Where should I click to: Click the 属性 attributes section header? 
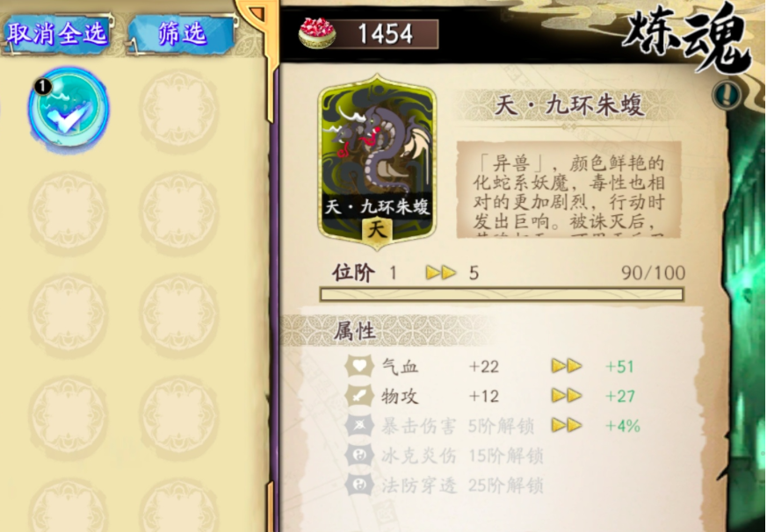coord(355,331)
